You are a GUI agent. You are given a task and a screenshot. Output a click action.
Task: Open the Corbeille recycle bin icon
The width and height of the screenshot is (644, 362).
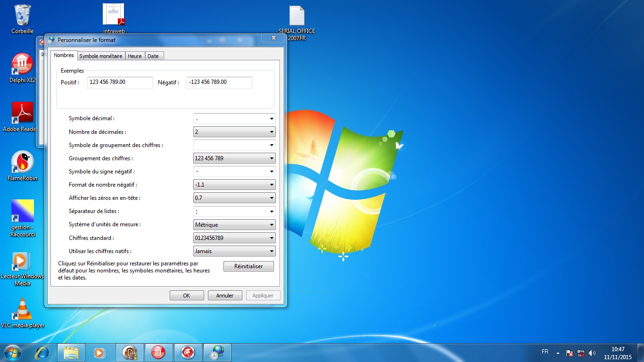(x=22, y=19)
